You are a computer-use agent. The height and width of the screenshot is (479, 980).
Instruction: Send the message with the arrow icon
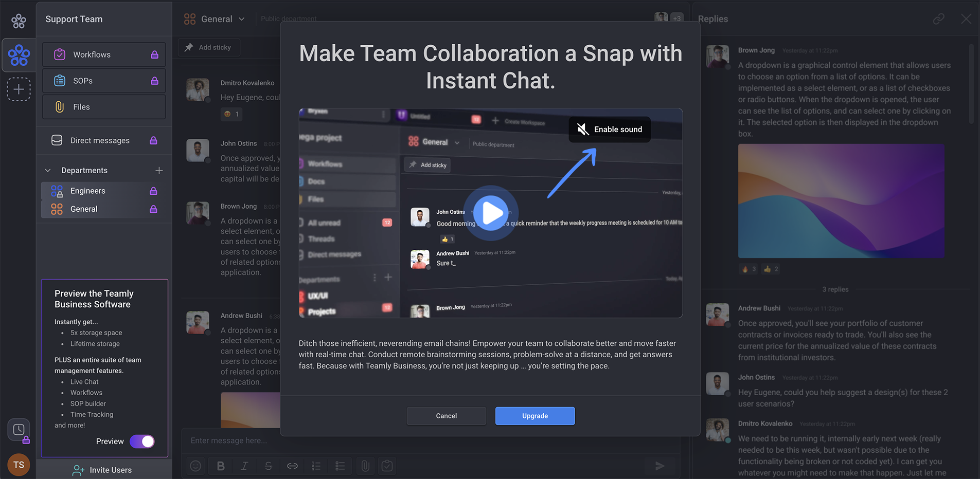pos(660,466)
